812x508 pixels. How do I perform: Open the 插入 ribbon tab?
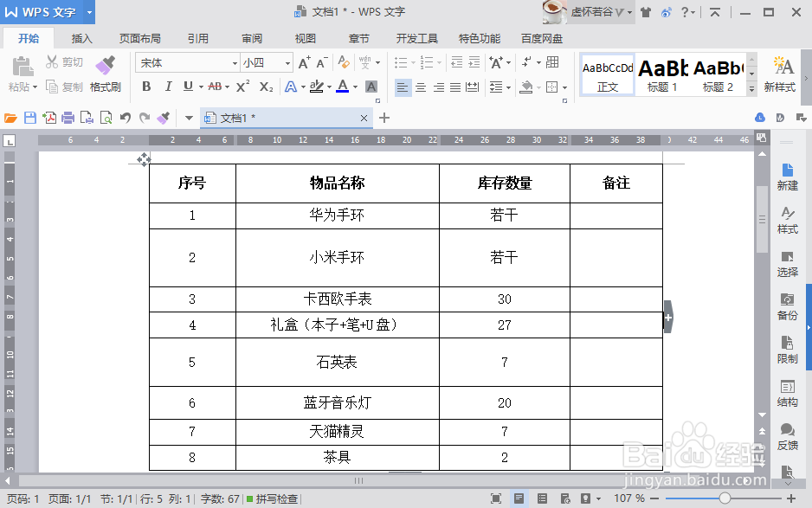(81, 38)
